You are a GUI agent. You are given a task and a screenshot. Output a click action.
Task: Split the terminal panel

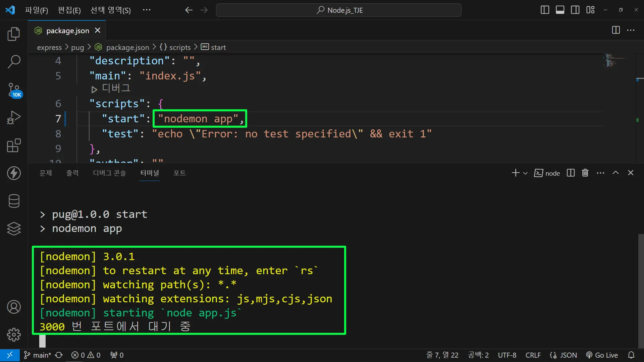pos(571,173)
